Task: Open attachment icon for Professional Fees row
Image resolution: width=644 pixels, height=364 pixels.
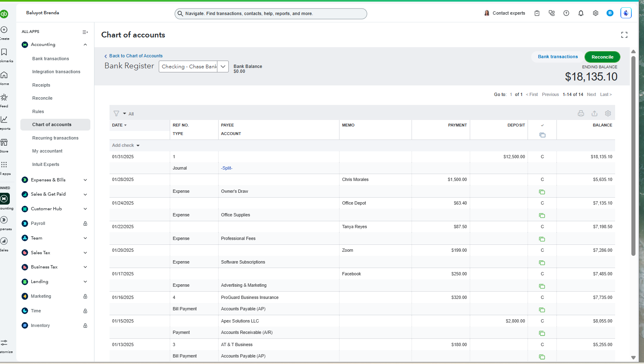Action: point(542,239)
